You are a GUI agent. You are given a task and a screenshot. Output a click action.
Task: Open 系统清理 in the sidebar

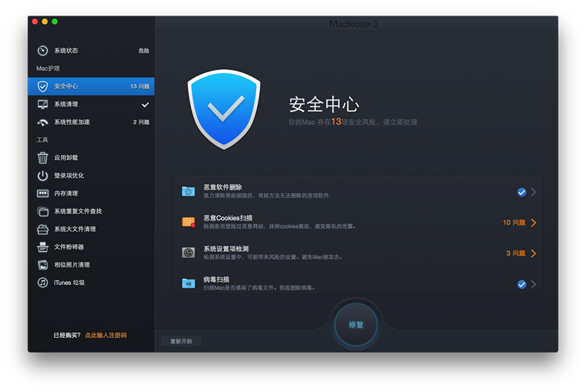[x=91, y=104]
